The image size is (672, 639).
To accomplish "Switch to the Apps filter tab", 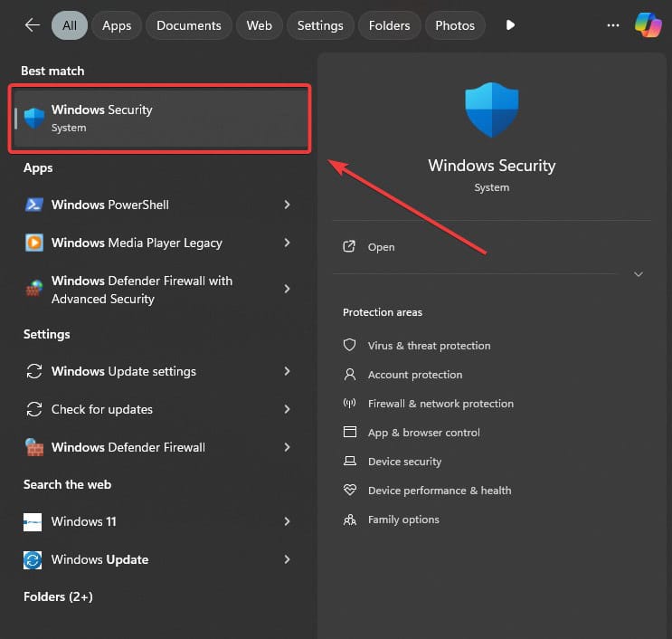I will coord(117,25).
